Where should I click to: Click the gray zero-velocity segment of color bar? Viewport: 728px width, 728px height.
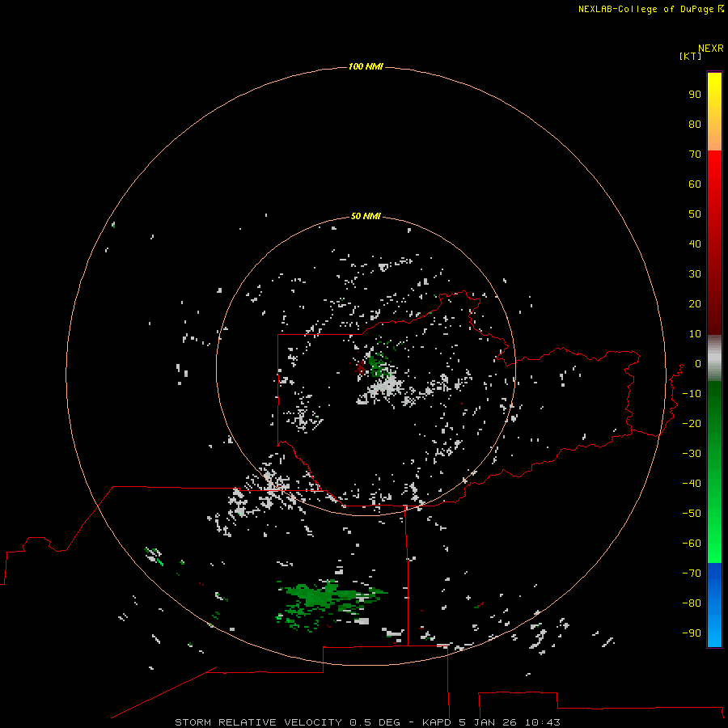(x=714, y=358)
